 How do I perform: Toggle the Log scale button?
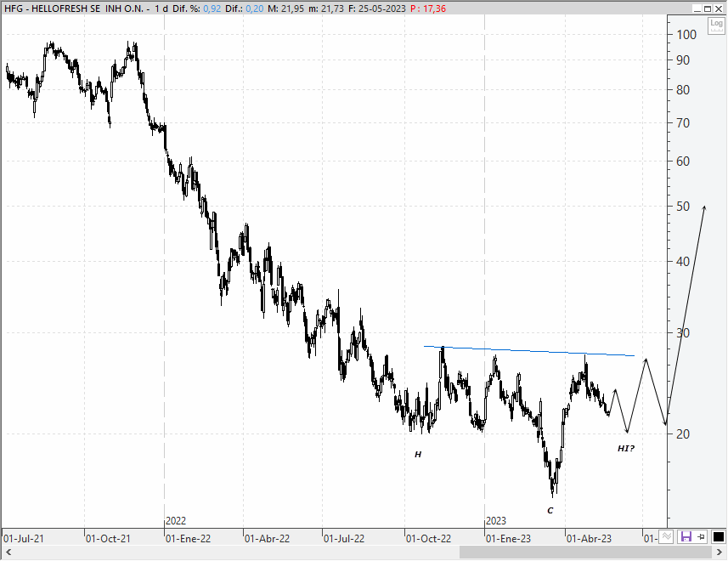[716, 25]
